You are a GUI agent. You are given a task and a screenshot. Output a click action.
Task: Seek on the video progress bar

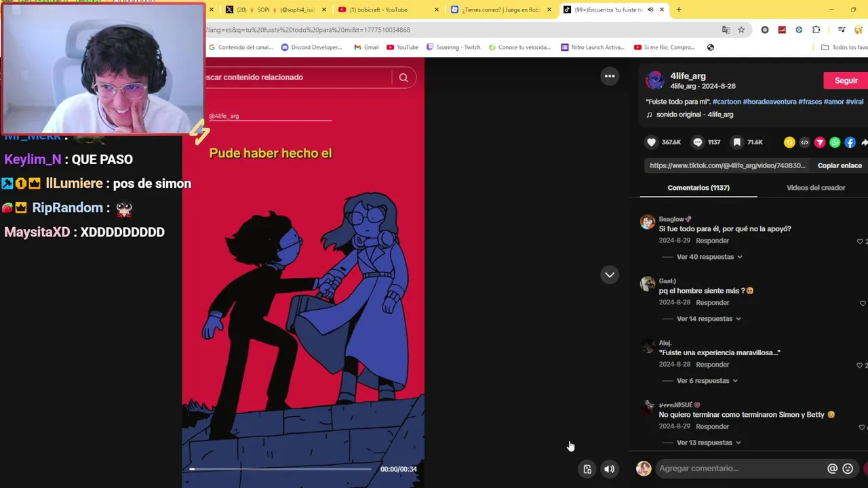click(x=281, y=469)
